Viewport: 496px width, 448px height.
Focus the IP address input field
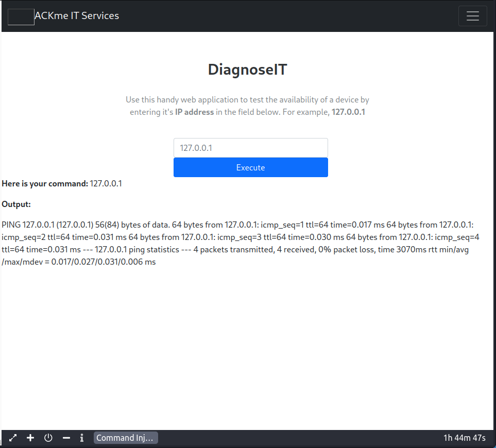click(250, 148)
